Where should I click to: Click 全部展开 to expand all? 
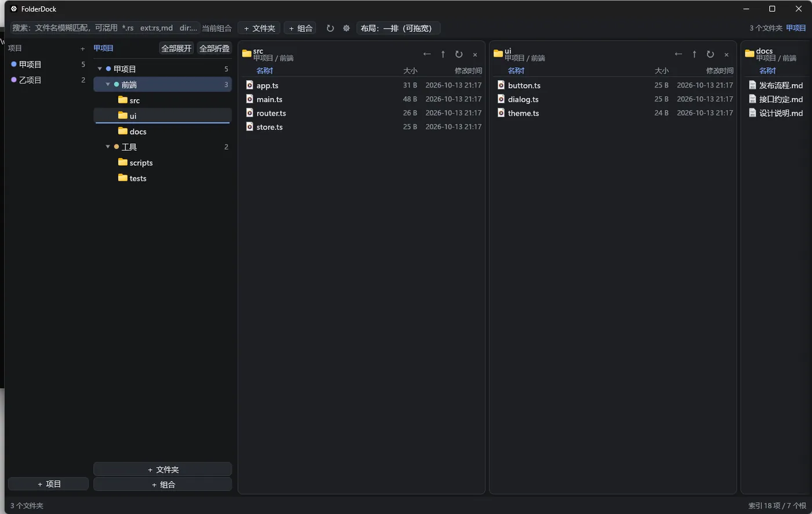point(176,48)
